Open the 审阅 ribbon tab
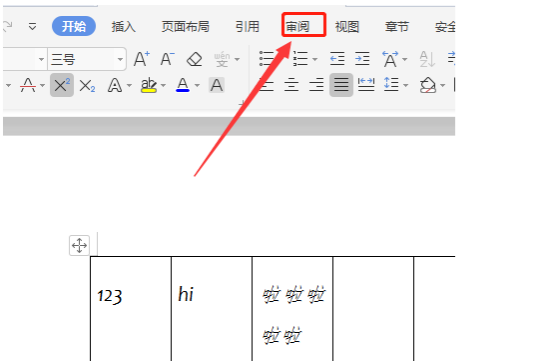The image size is (554, 364). (x=303, y=25)
